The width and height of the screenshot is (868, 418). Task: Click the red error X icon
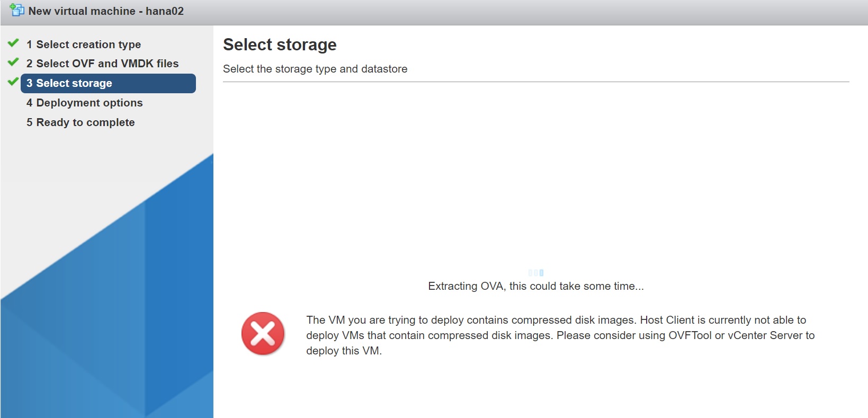tap(263, 333)
